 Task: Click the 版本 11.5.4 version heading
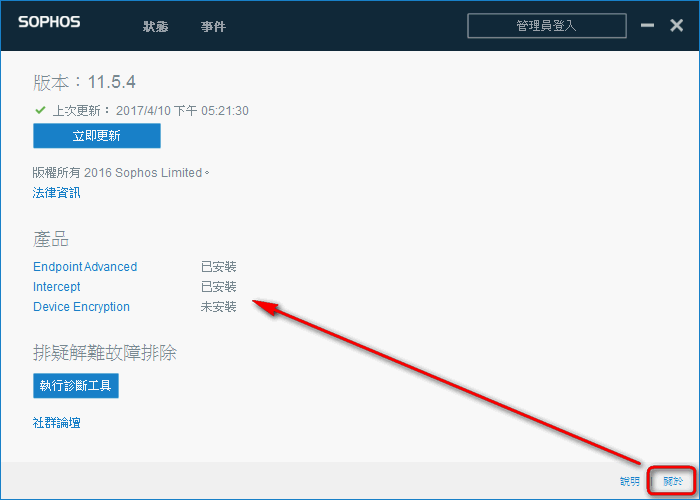[84, 81]
